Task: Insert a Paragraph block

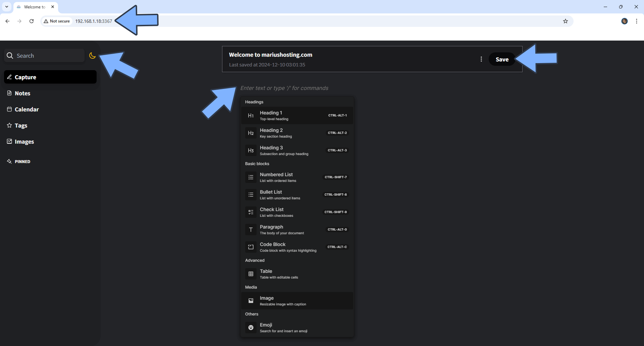Action: [x=297, y=230]
